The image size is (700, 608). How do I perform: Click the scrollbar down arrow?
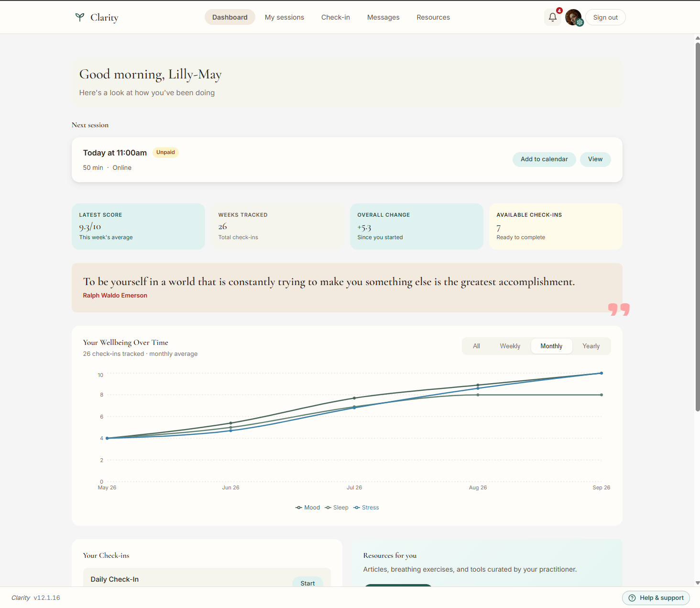point(698,583)
